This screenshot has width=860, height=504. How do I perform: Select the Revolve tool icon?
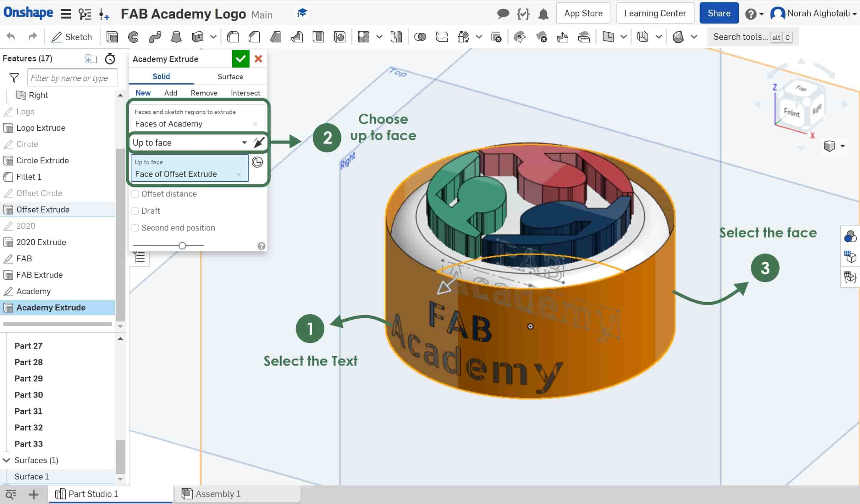[134, 36]
